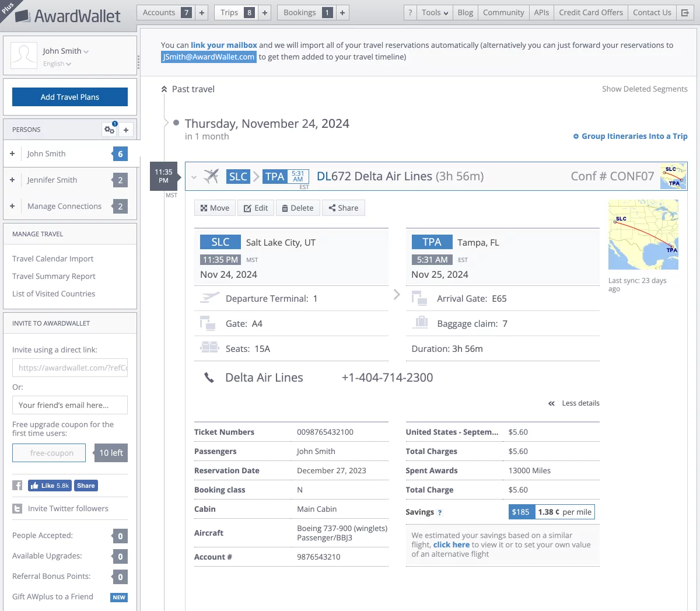Open the John Smith user dropdown

pyautogui.click(x=66, y=51)
